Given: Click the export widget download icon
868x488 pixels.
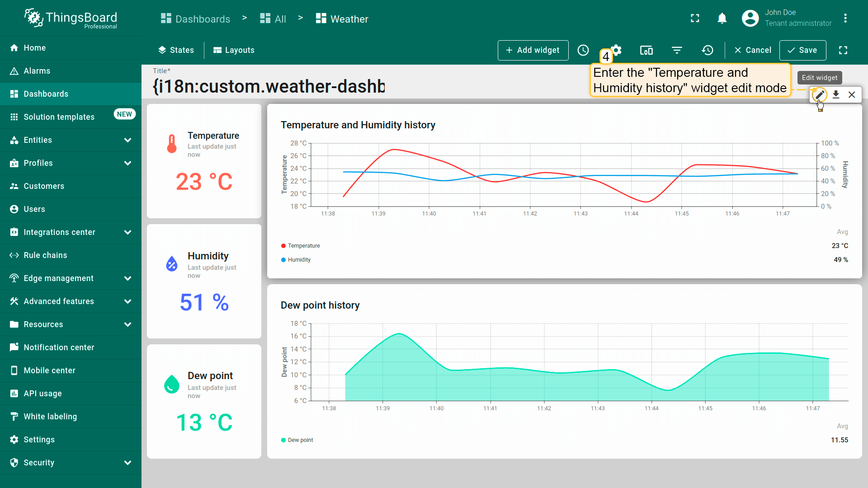Looking at the screenshot, I should (836, 95).
